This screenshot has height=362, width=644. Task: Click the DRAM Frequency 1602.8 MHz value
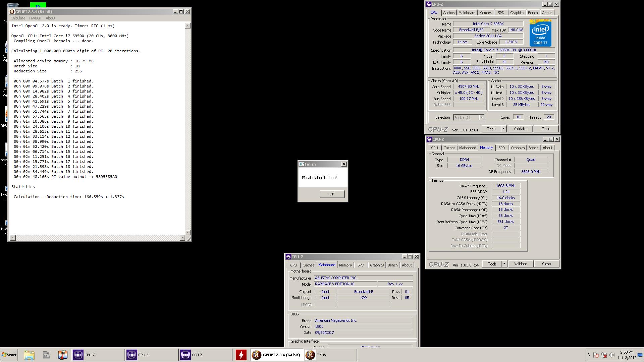[506, 186]
